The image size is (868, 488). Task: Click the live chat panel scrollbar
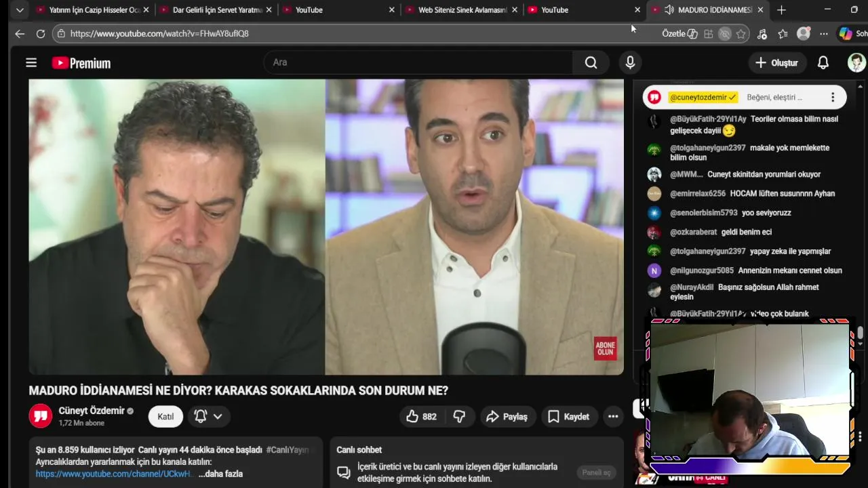[x=860, y=332]
